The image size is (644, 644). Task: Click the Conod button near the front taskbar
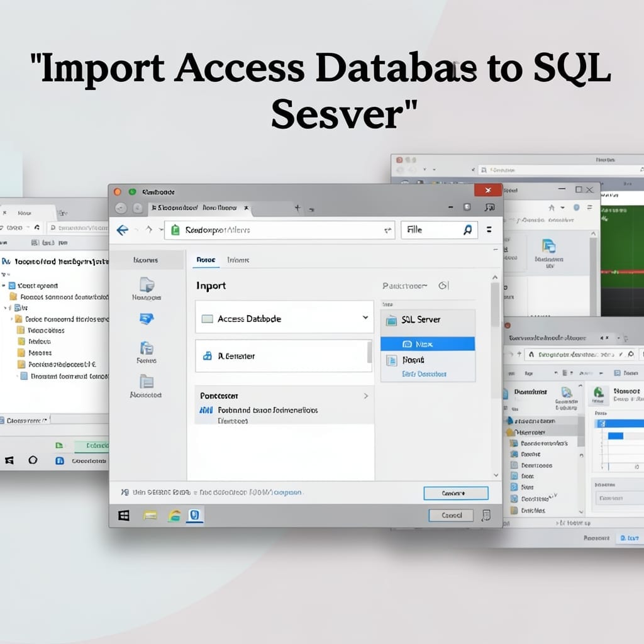coord(451,515)
